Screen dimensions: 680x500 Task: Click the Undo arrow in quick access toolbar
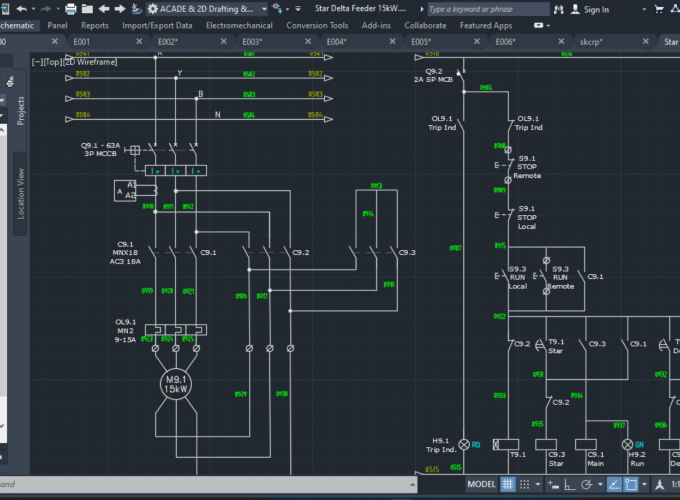point(22,9)
